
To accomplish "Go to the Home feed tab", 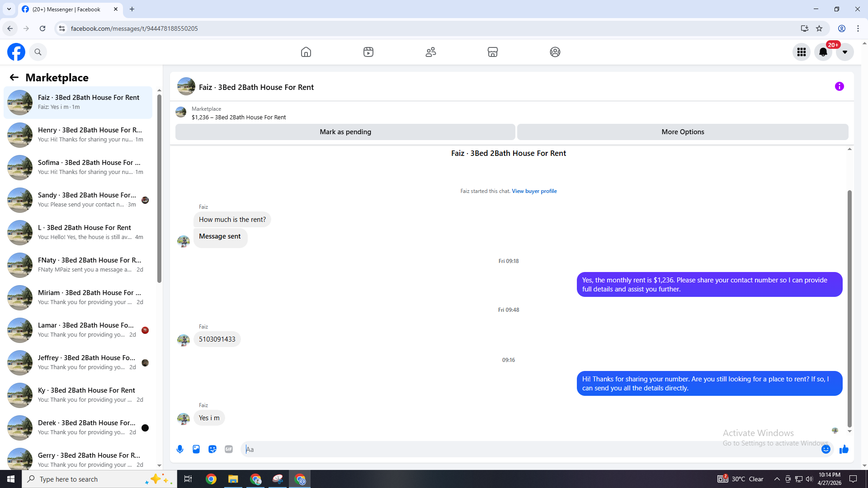I will (x=306, y=52).
